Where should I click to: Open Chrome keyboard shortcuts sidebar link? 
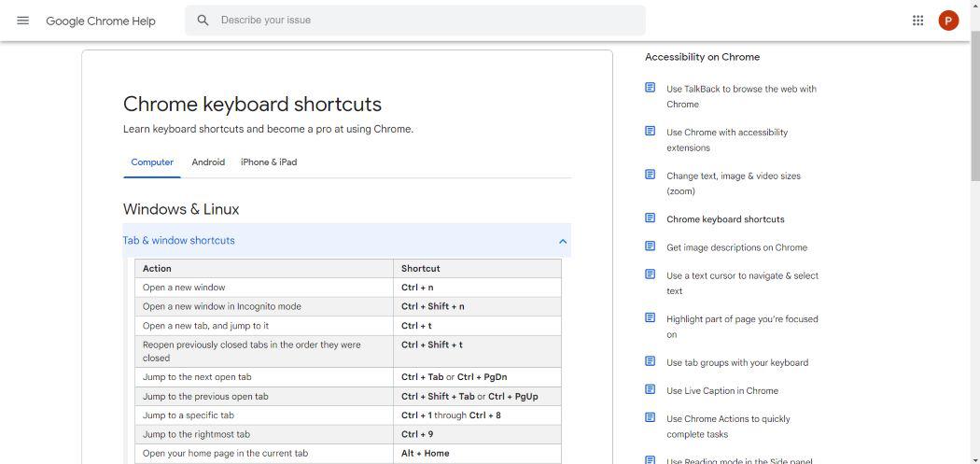[x=725, y=219]
